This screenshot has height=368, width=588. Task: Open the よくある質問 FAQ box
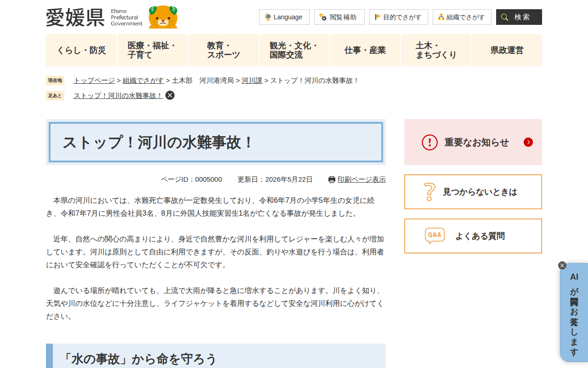coord(473,236)
